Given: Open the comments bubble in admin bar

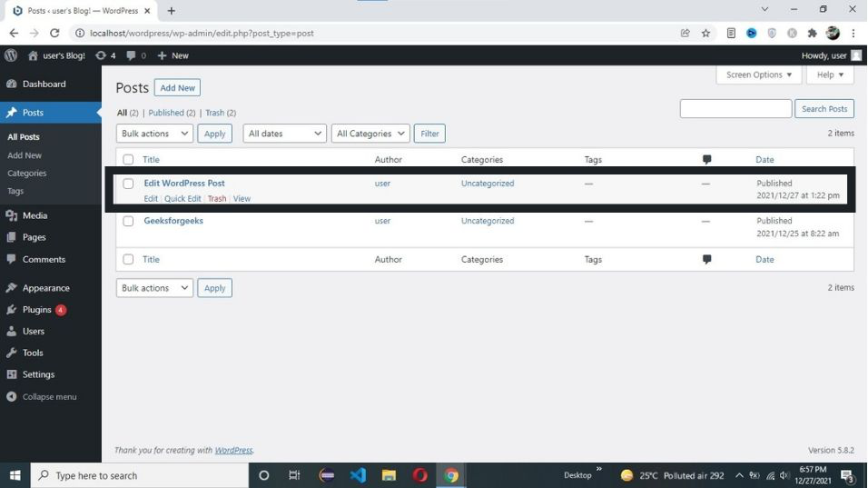Looking at the screenshot, I should pyautogui.click(x=136, y=55).
